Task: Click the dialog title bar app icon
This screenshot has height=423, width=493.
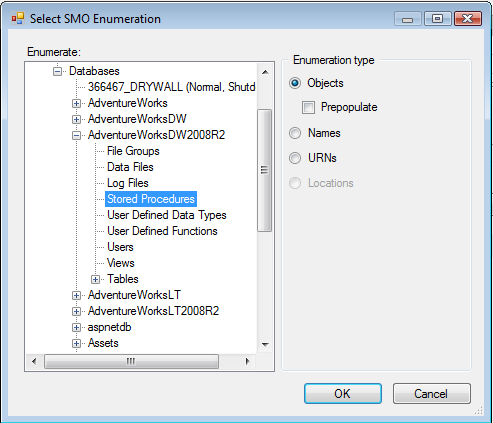Action: click(18, 18)
